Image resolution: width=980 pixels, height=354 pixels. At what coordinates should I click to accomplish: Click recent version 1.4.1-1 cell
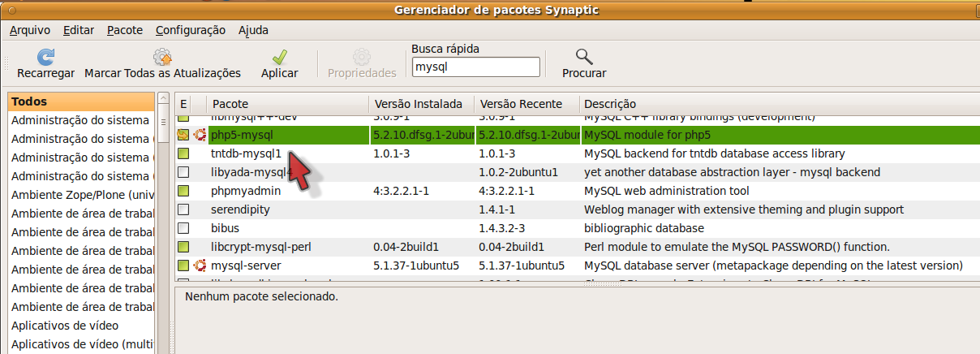click(496, 209)
